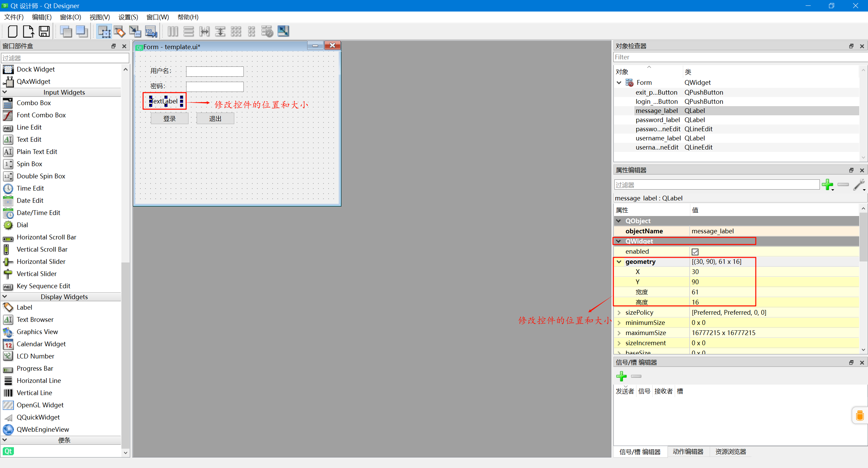Create a new form via toolbar icon
The height and width of the screenshot is (468, 868).
[13, 32]
